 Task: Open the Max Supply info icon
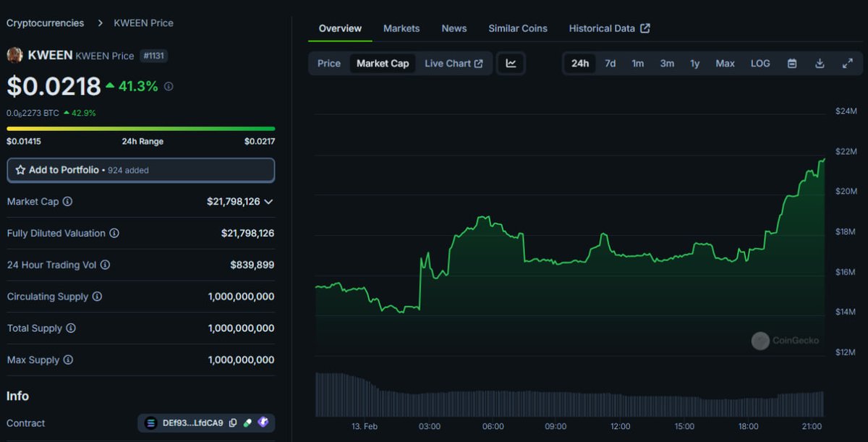click(67, 360)
